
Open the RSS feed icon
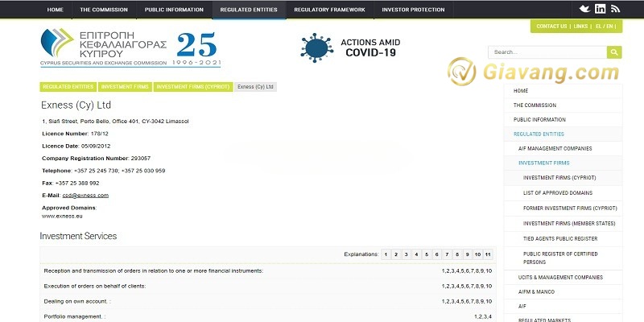[x=615, y=9]
